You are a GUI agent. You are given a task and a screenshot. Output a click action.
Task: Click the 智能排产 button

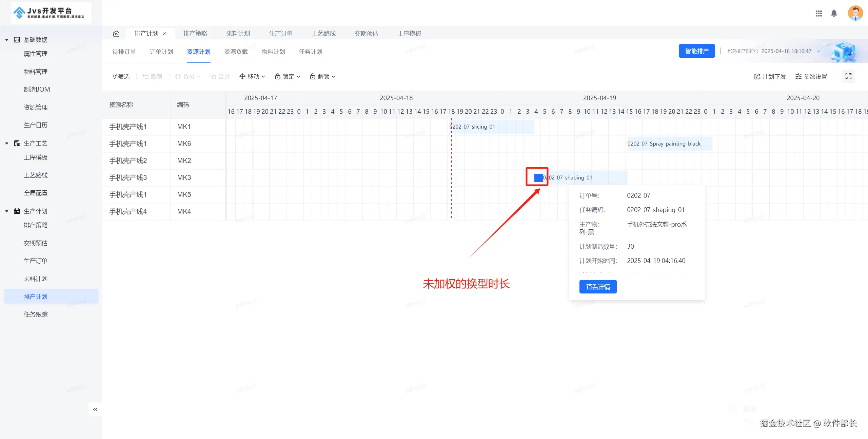(x=696, y=51)
